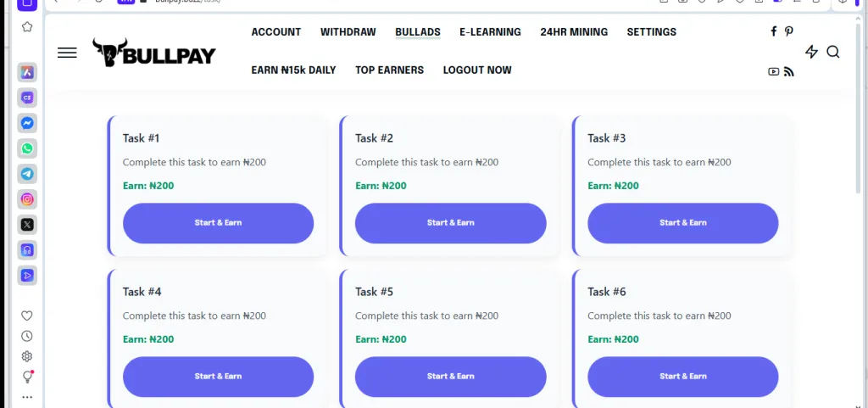The width and height of the screenshot is (868, 408).
Task: Open Telegram in the browser sidebar
Action: tap(27, 174)
